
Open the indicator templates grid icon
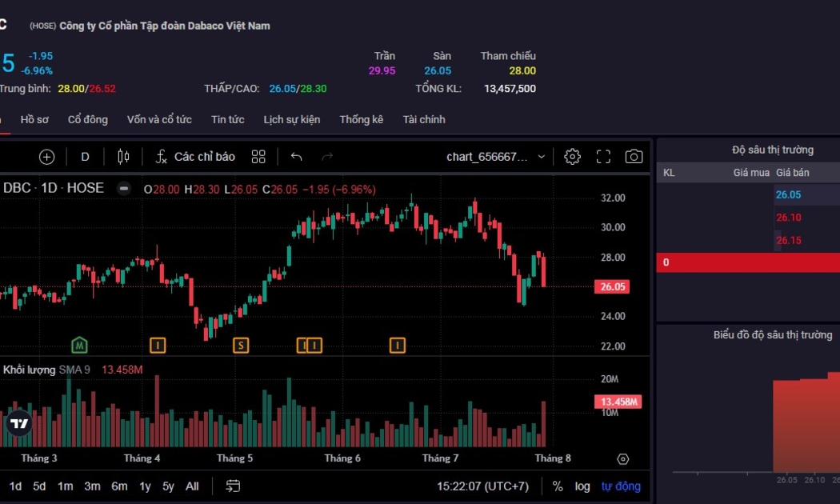tap(258, 157)
